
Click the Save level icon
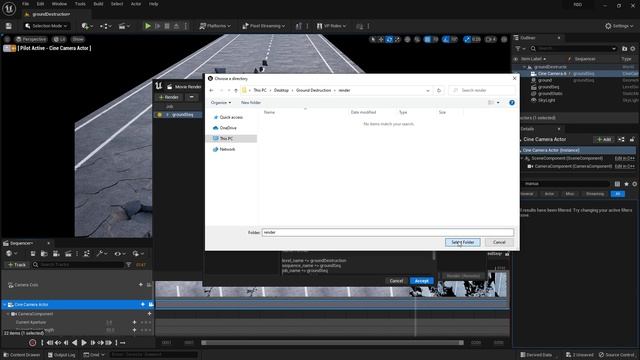pos(9,26)
